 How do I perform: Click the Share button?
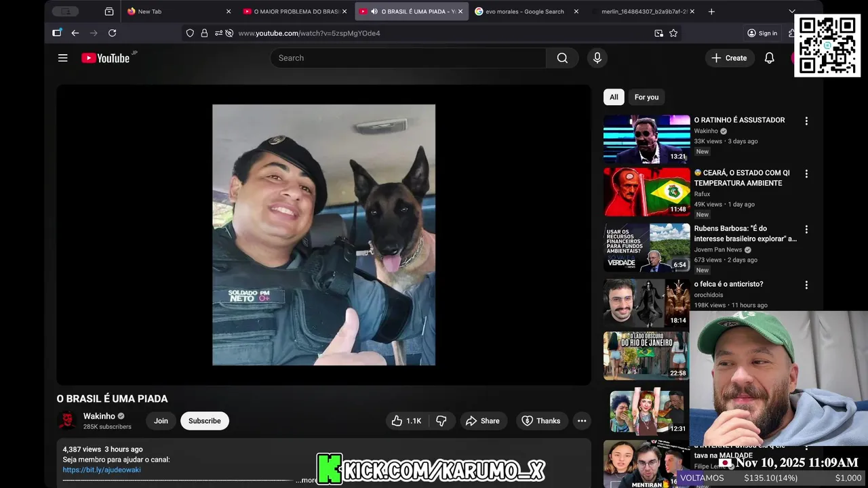(x=482, y=421)
